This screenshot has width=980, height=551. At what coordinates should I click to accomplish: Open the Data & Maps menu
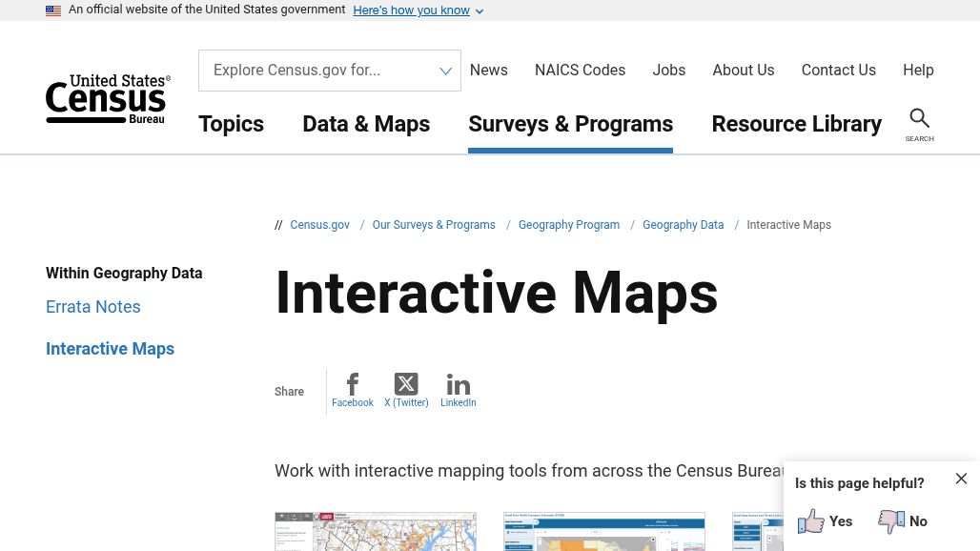(x=366, y=124)
